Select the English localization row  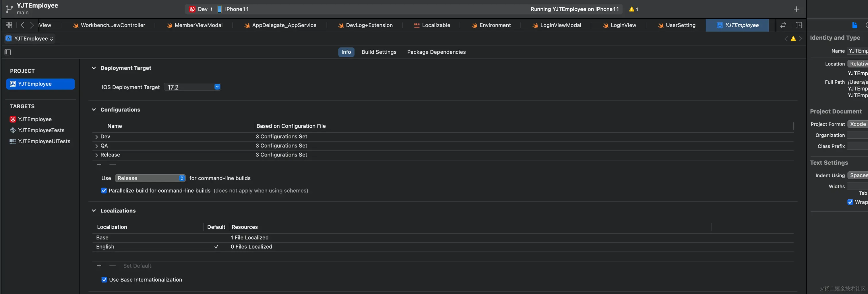point(443,247)
